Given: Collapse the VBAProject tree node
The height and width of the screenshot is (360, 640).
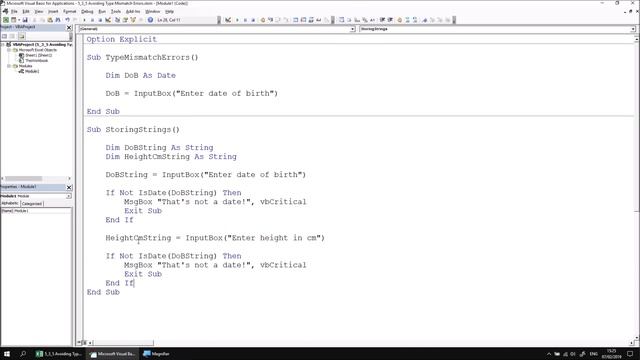Looking at the screenshot, I should (x=3, y=44).
